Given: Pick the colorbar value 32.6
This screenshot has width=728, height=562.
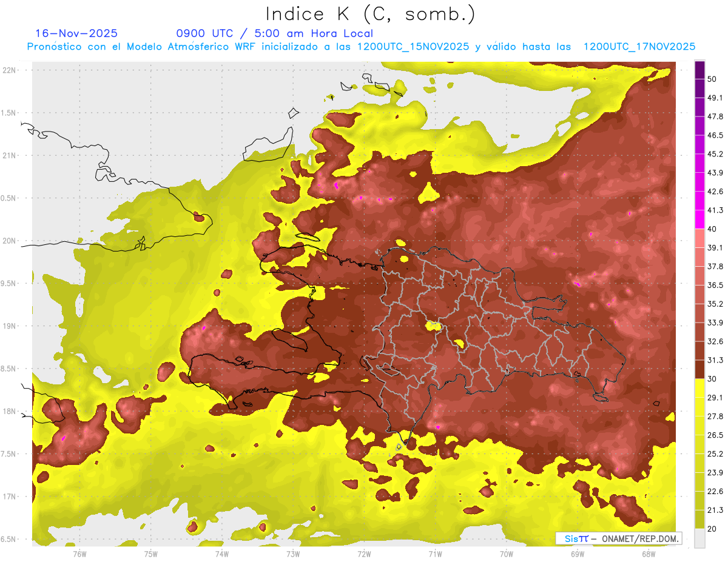Looking at the screenshot, I should pos(715,341).
